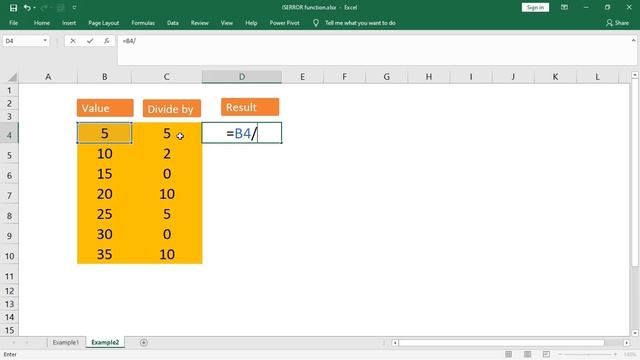Click the Value header cell
The image size is (640, 360).
click(x=105, y=108)
